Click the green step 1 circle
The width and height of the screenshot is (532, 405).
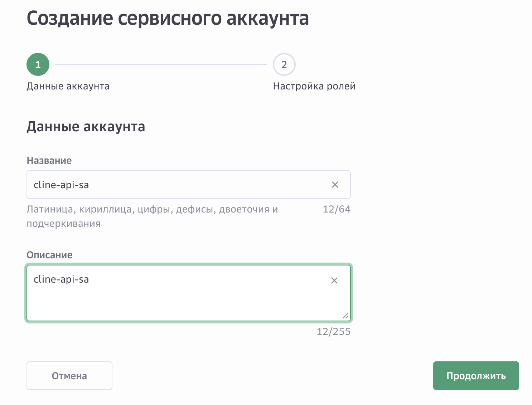coord(38,64)
